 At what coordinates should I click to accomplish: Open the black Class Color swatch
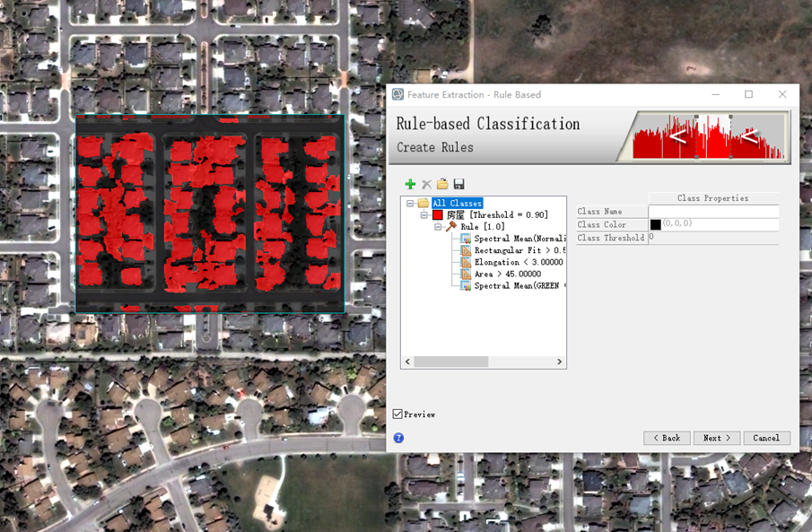pos(655,224)
